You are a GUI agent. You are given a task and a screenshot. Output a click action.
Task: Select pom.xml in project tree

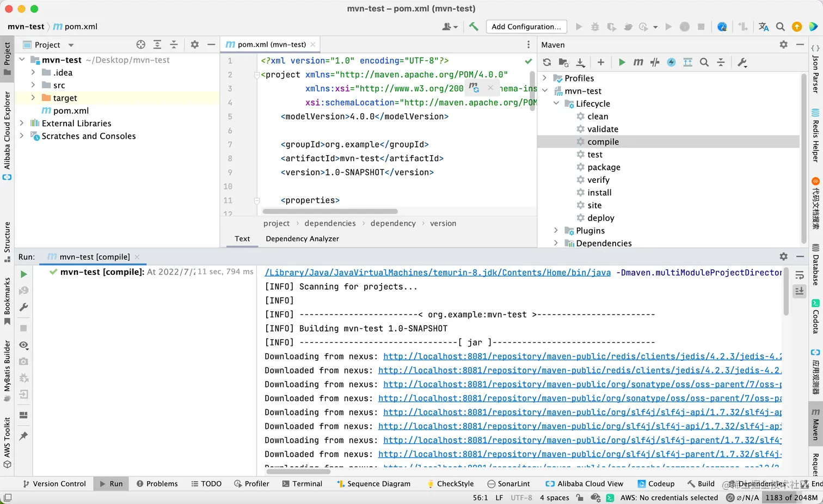click(65, 110)
